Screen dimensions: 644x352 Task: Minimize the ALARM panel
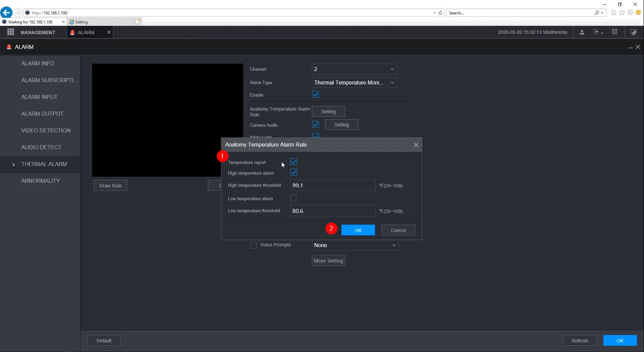click(631, 47)
